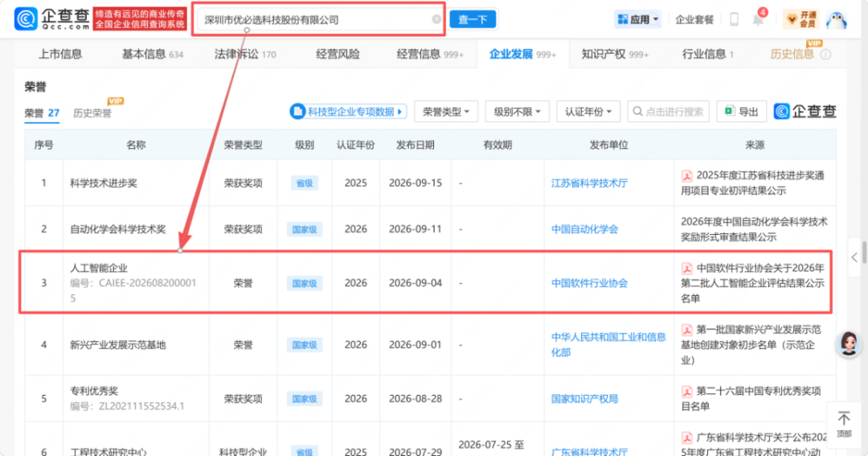Viewport: 868px width, 456px height.
Task: Switch to the 上市信息 tab
Action: tap(59, 55)
